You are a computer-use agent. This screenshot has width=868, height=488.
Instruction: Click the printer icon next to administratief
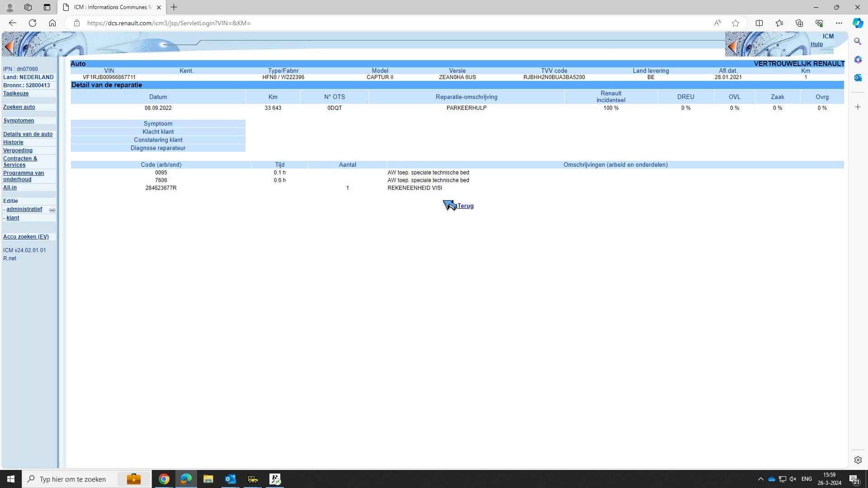pyautogui.click(x=52, y=210)
